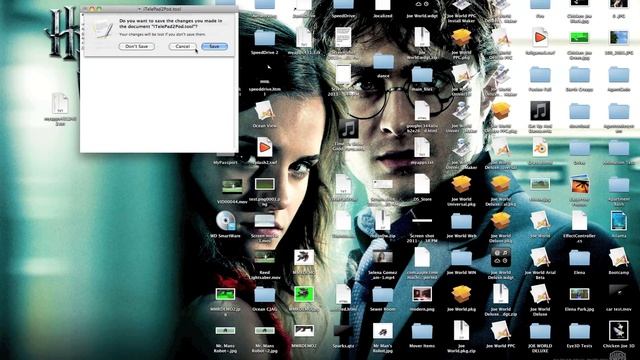Click the blue Save button
Image resolution: width=640 pixels, height=360 pixels.
click(214, 47)
